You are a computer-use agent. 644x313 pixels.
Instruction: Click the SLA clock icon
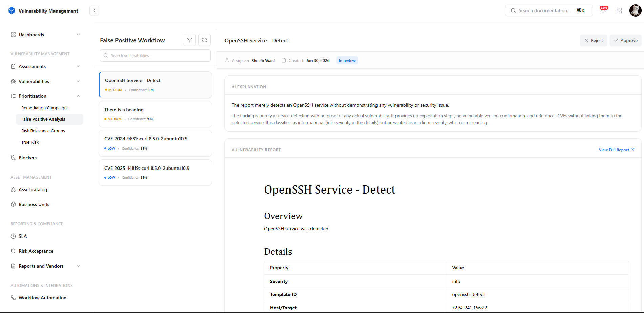[13, 236]
